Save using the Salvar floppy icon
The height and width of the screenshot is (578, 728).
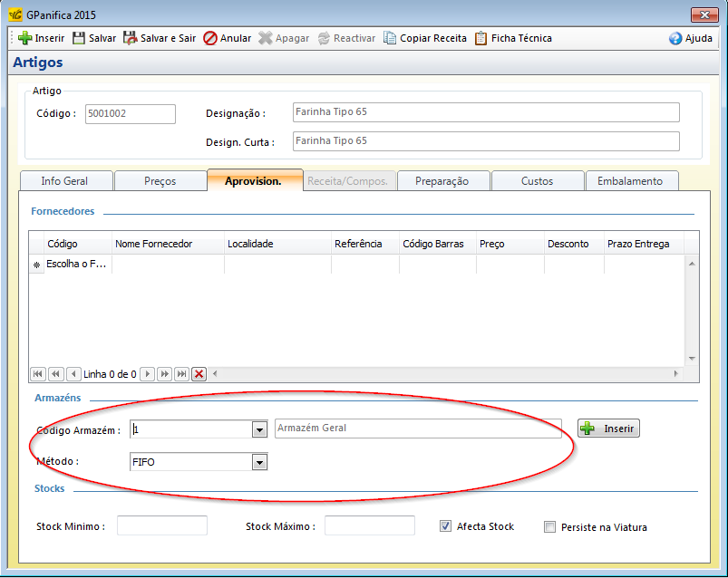click(x=80, y=38)
